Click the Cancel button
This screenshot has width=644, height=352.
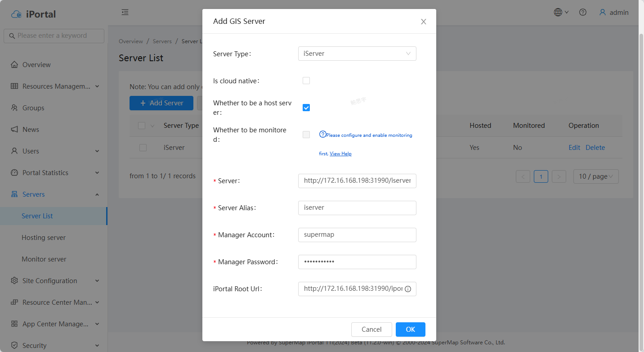pos(371,329)
